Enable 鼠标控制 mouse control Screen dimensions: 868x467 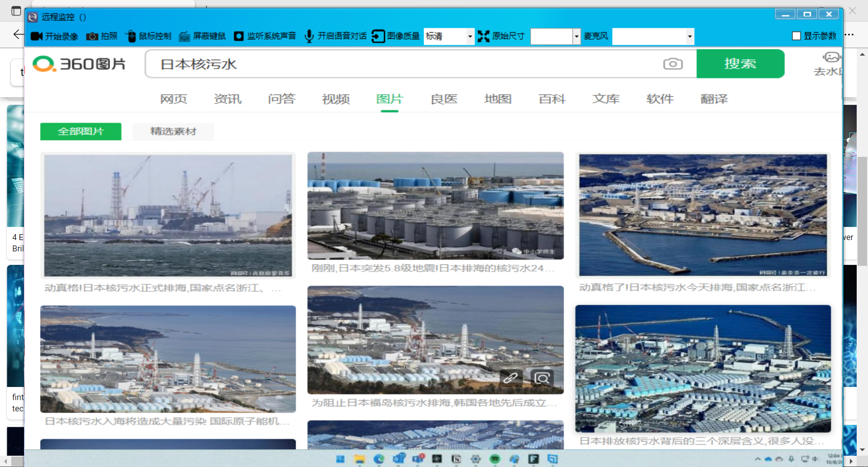pos(131,36)
